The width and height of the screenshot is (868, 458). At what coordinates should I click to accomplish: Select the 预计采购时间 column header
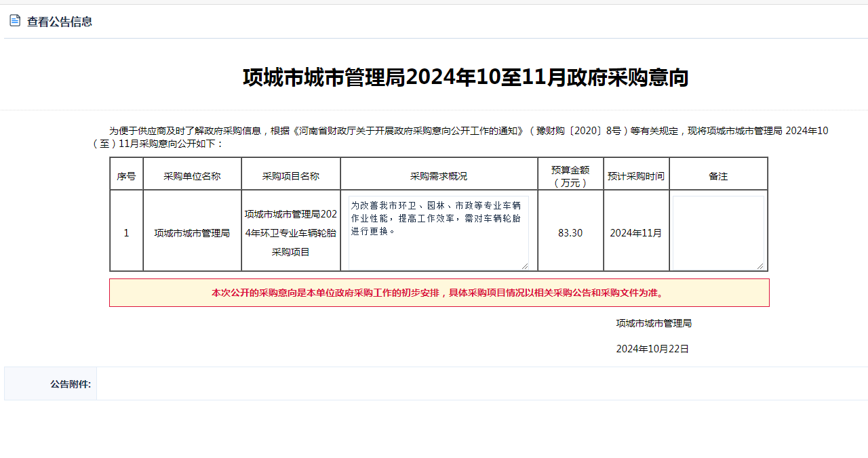click(x=636, y=176)
